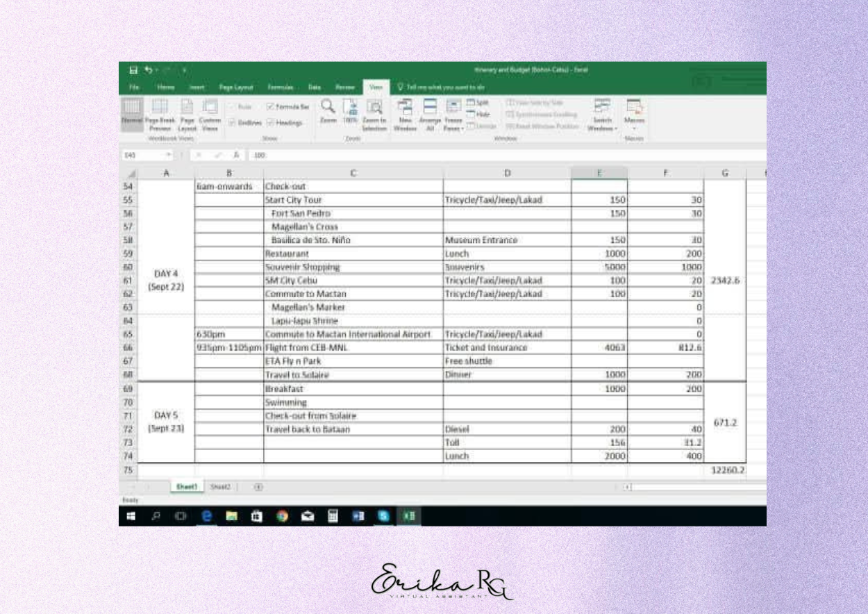Click the Undo arrow
This screenshot has width=868, height=614.
148,70
